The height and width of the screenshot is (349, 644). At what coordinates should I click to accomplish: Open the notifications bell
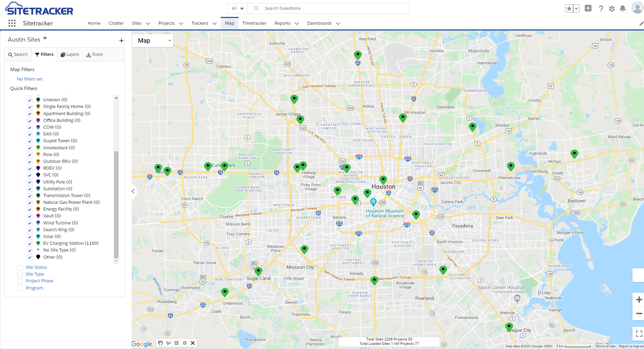[x=622, y=8]
